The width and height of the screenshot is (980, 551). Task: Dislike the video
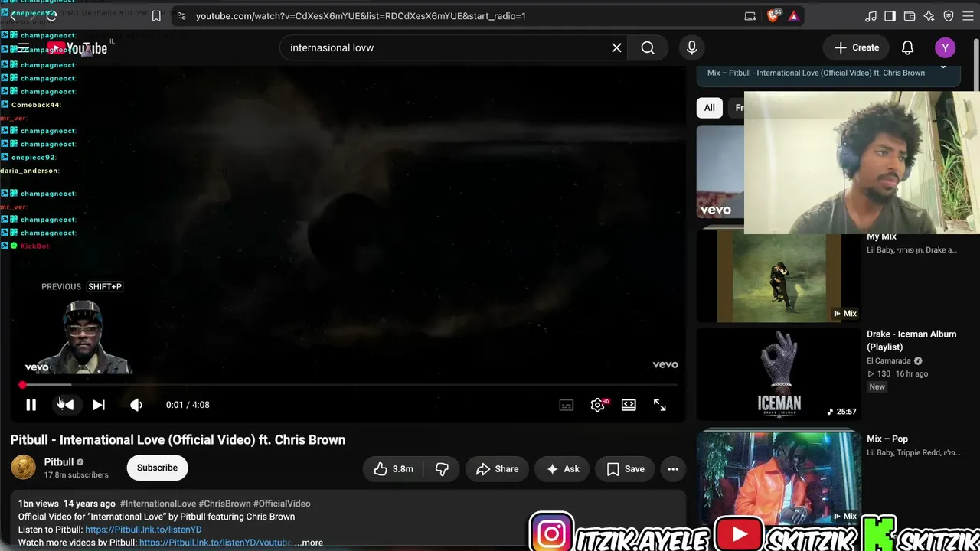tap(442, 469)
